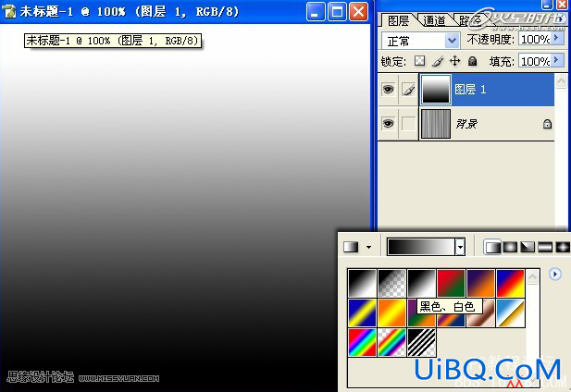571x392 pixels.
Task: Choose the transparent stripes gradient swatch
Action: 421,343
